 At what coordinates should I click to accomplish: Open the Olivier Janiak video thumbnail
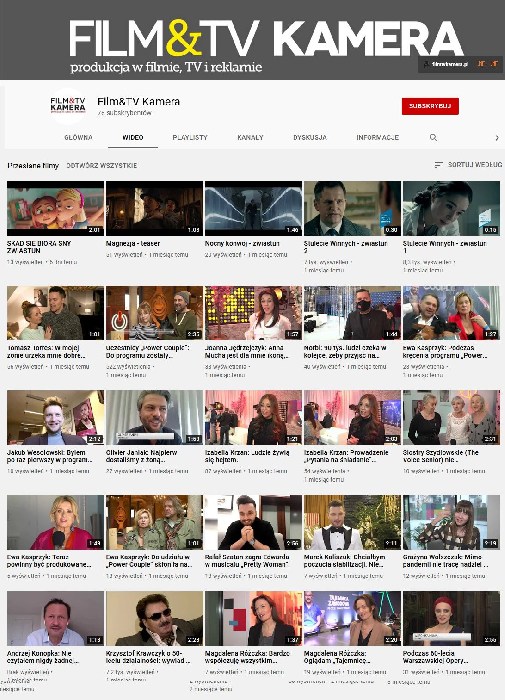(154, 417)
